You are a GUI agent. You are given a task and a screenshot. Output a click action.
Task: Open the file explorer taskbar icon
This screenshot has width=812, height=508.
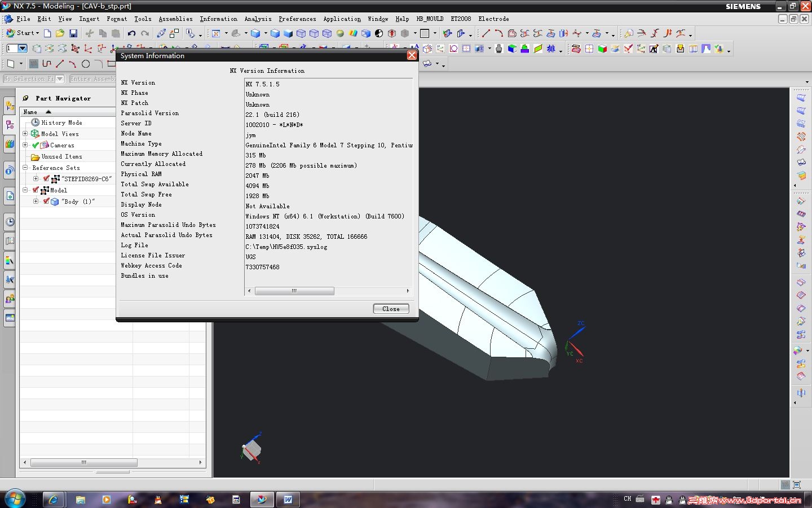(x=81, y=500)
